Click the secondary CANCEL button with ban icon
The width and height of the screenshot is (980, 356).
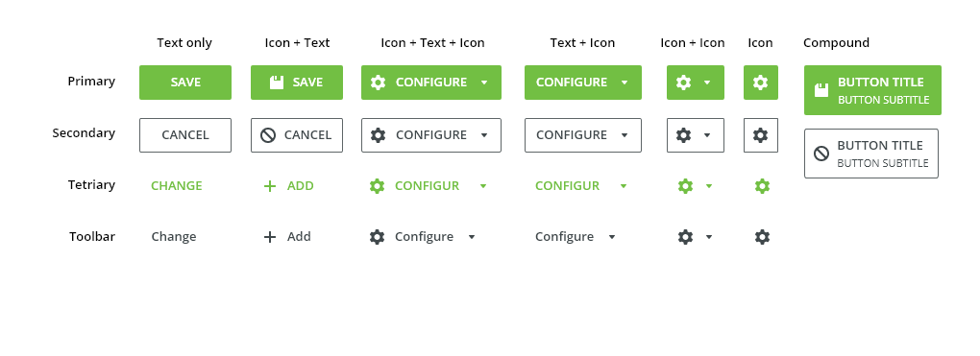point(297,135)
